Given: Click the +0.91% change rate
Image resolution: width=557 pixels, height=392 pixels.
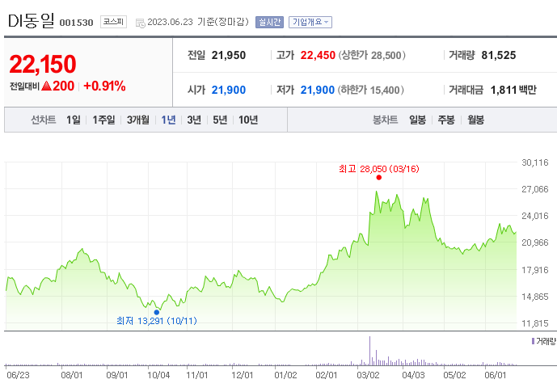Looking at the screenshot, I should click(104, 86).
